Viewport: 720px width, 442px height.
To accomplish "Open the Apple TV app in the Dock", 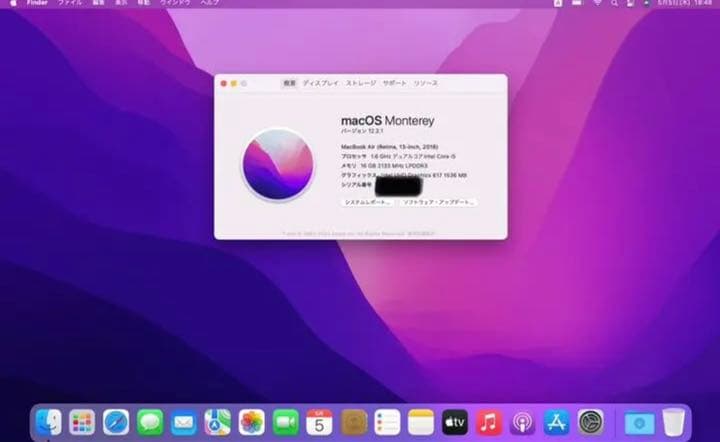I will click(455, 422).
